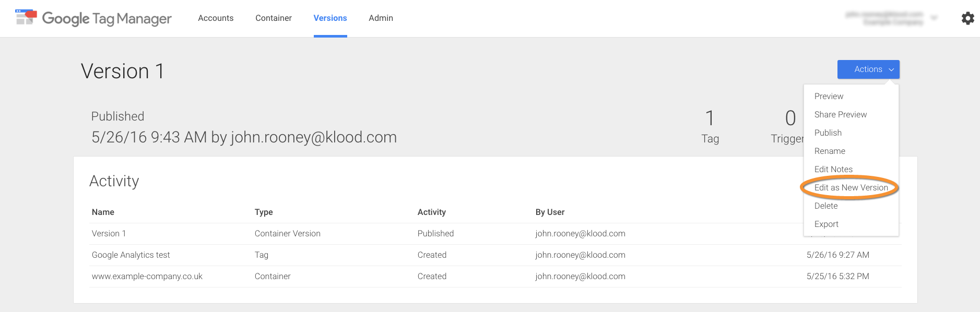
Task: Open the Admin tab
Action: [x=381, y=18]
